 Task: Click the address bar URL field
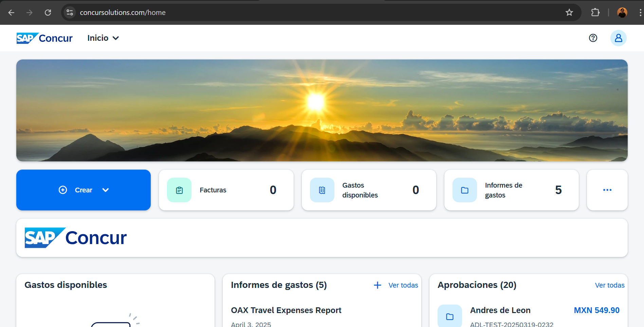[x=321, y=13]
